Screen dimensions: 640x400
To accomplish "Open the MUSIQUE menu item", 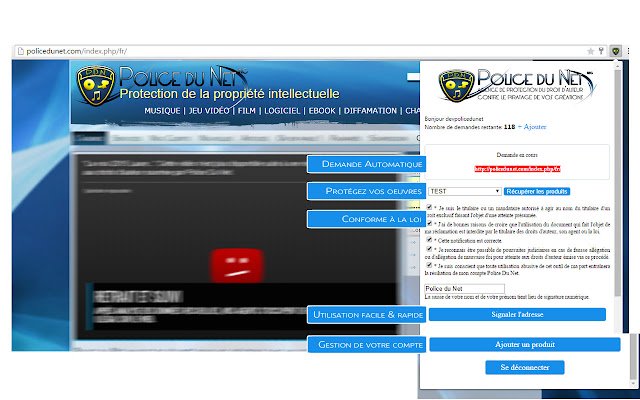I will 162,111.
